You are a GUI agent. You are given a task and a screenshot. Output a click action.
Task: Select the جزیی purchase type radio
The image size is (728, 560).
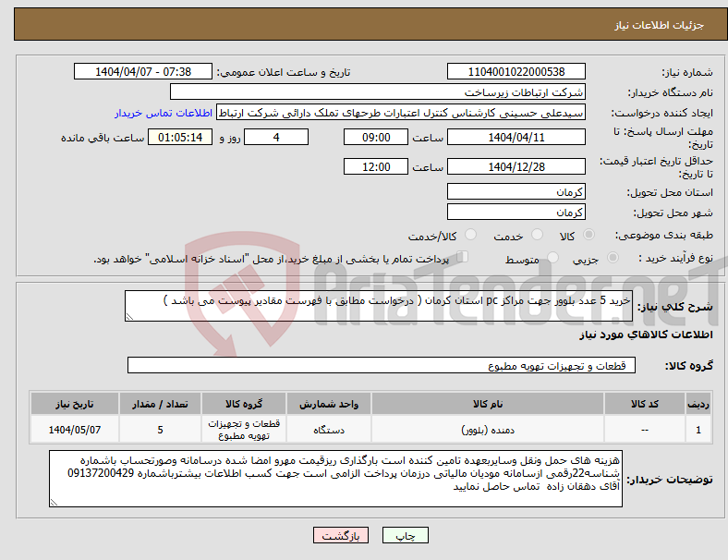point(613,258)
